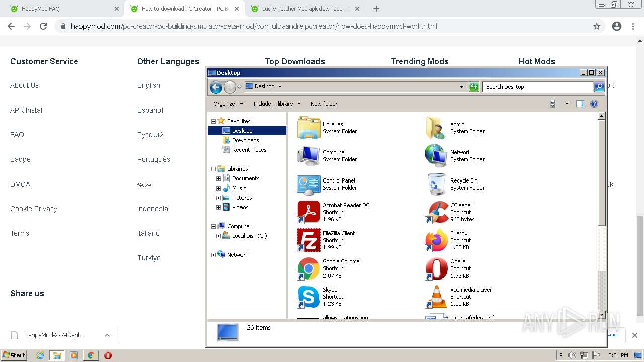Select Downloads in Favorites
This screenshot has height=362, width=644.
(246, 140)
